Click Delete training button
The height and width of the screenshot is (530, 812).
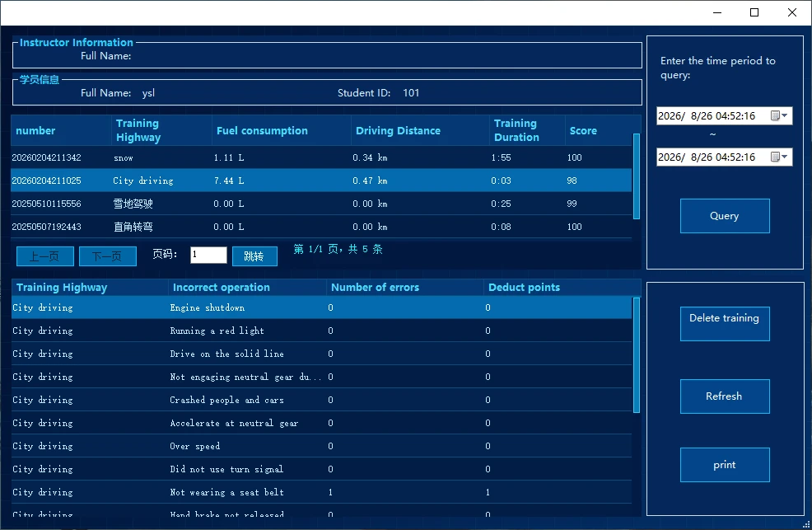pos(725,324)
